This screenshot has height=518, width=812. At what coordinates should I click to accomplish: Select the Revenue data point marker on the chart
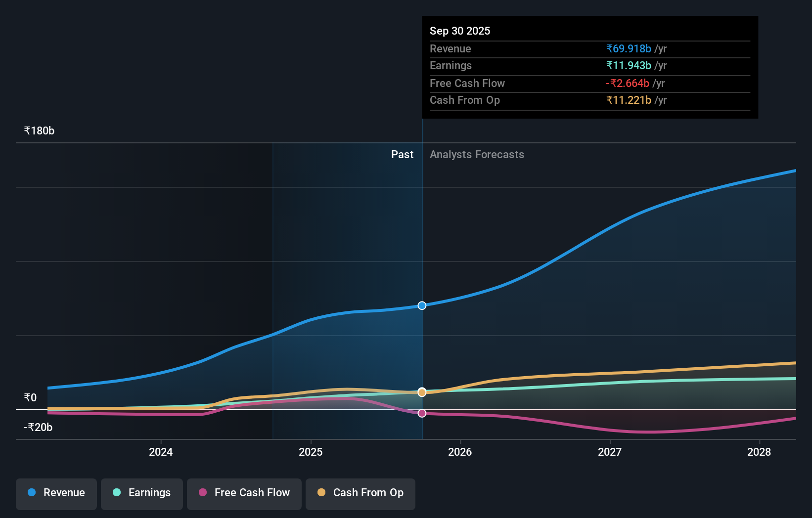(x=422, y=305)
